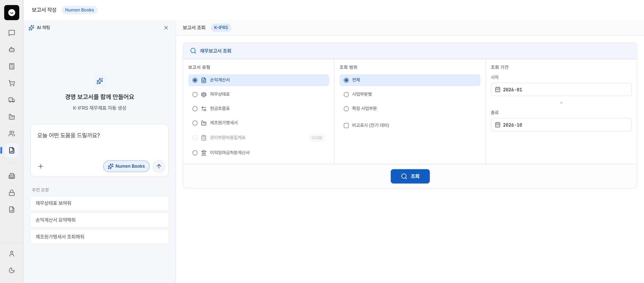Image resolution: width=644 pixels, height=283 pixels.
Task: Close the AI 채팅 panel
Action: pos(166,28)
